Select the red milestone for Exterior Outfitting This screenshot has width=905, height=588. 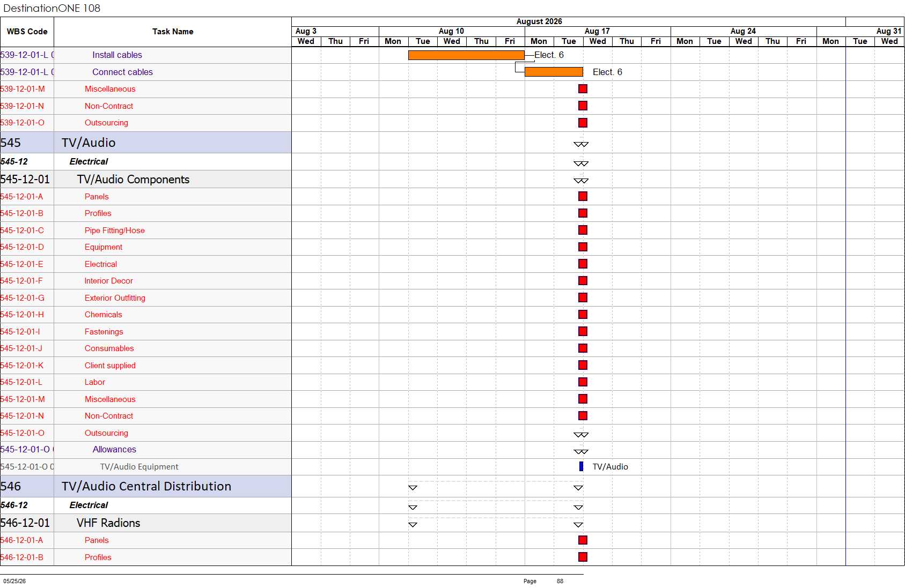(583, 297)
